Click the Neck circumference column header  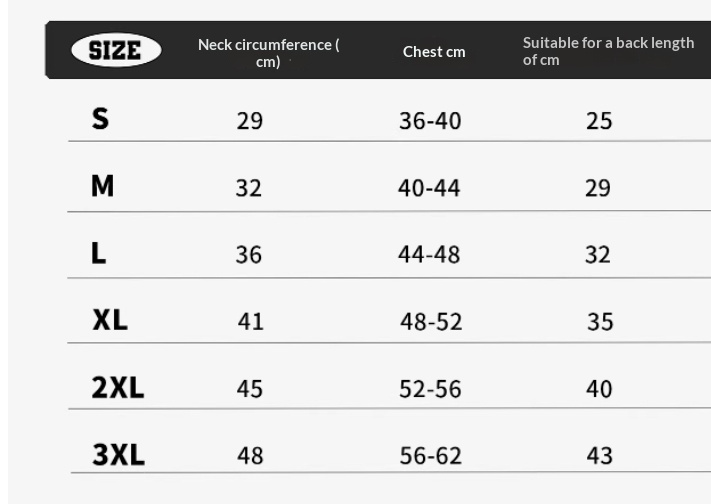(268, 52)
